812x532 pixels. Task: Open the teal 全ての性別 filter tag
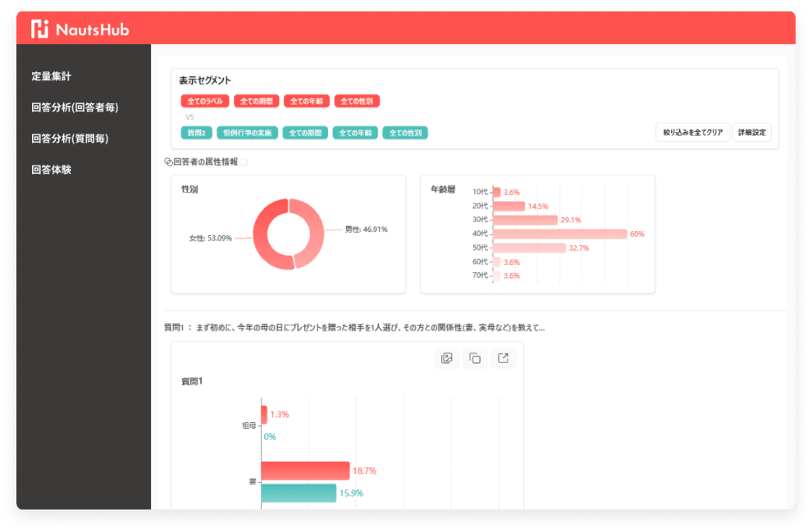click(407, 133)
